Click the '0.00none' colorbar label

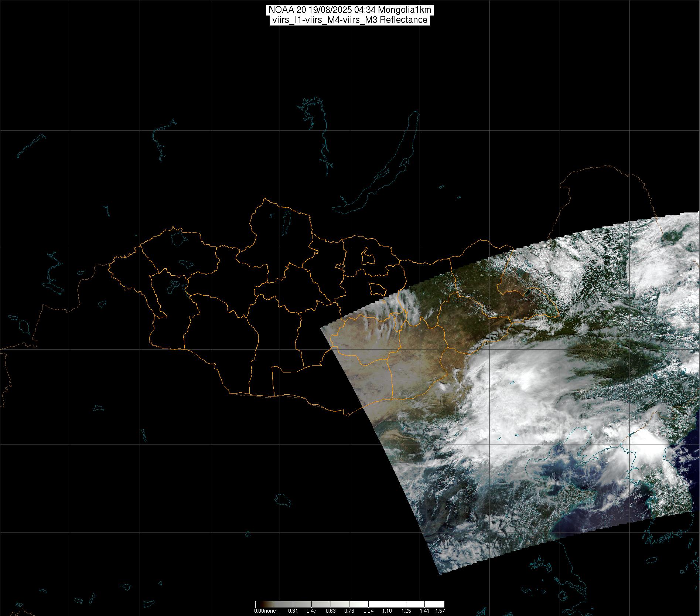[264, 611]
